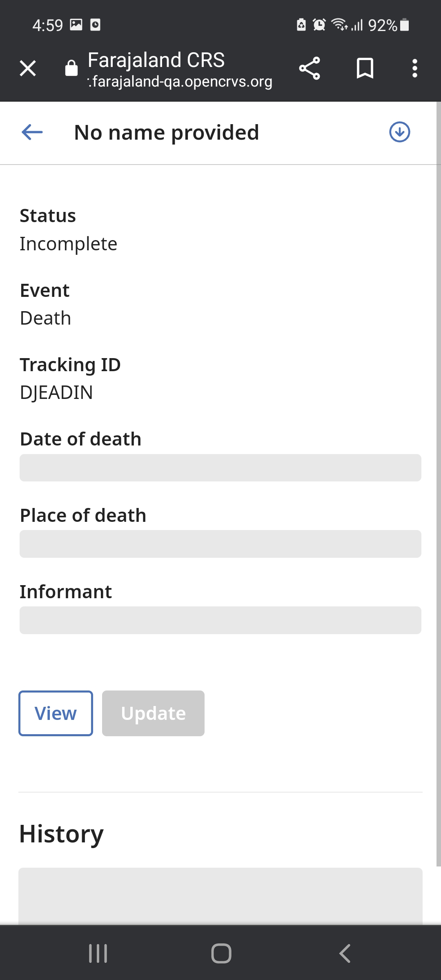Tap the Informant field

220,620
